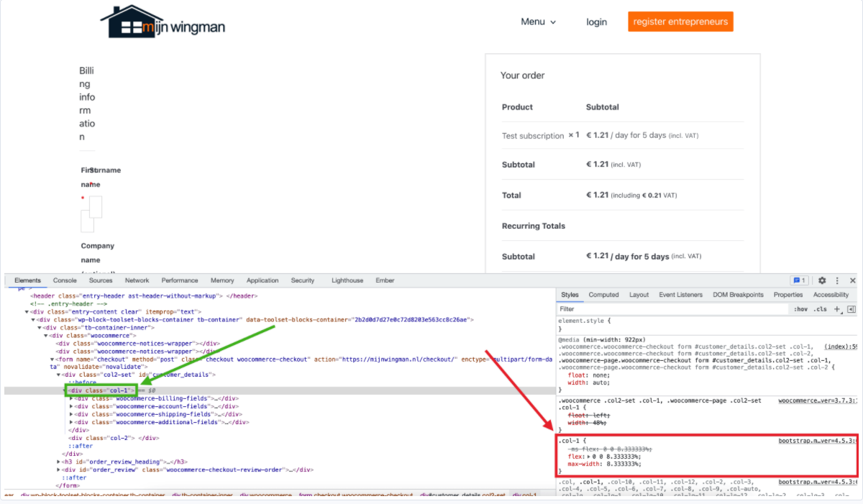Expand the woocommerce-shipping-fields div node
The width and height of the screenshot is (863, 504).
coord(71,414)
